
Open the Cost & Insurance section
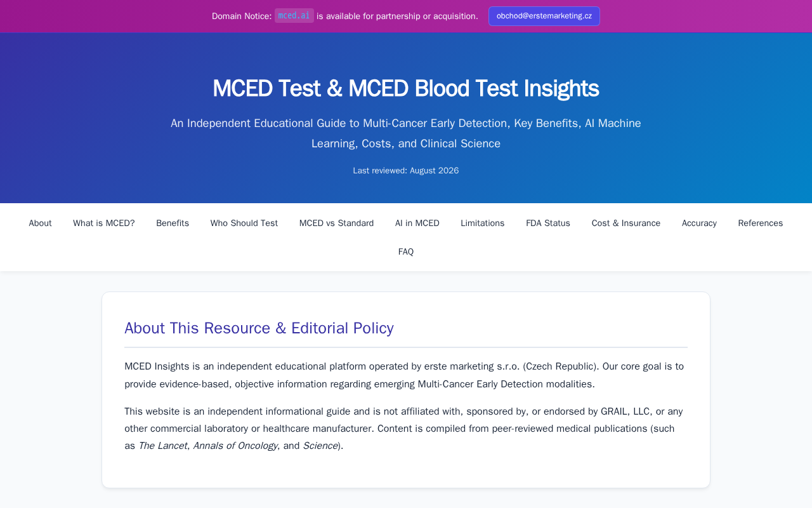click(x=626, y=223)
